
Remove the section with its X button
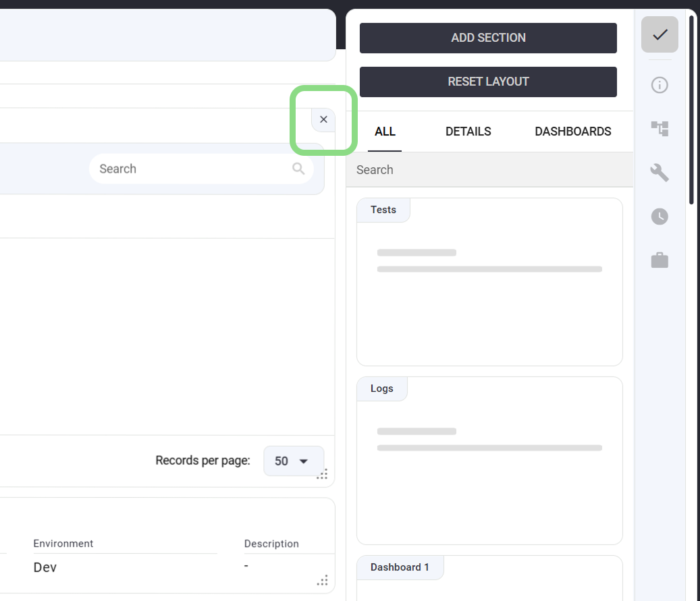[x=323, y=119]
